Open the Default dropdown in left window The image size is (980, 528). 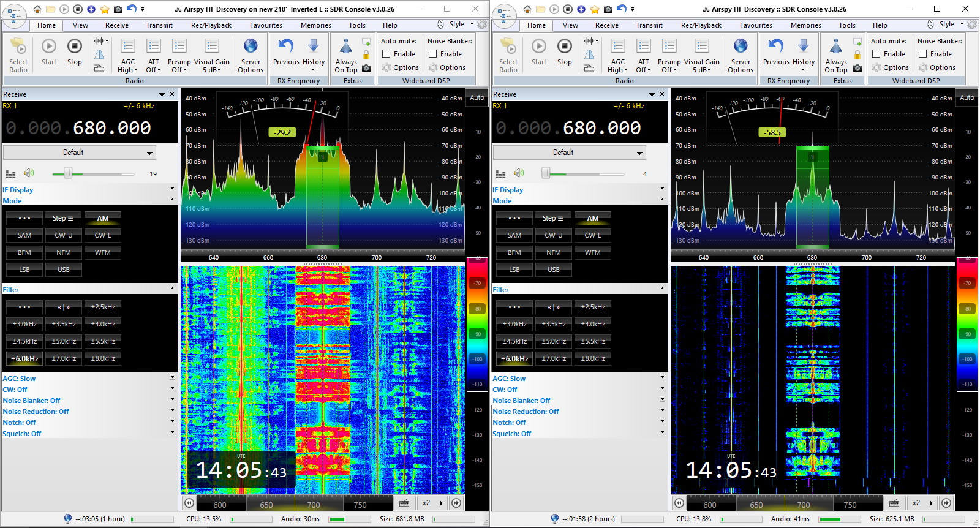[80, 153]
